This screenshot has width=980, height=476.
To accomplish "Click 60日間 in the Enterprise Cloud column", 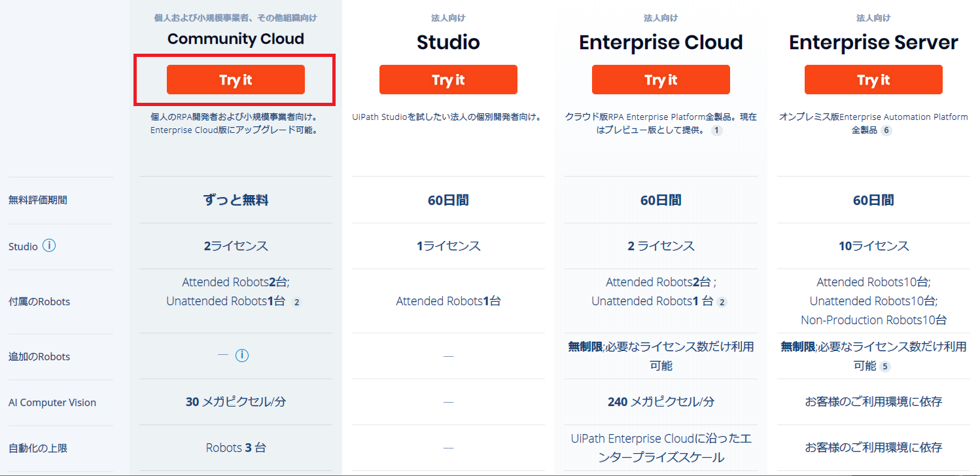I will 661,200.
